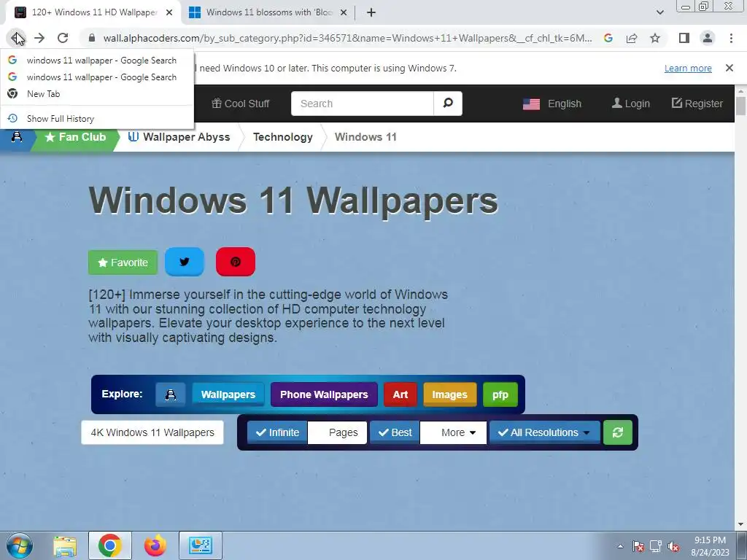747x560 pixels.
Task: Share on Pinterest with the red button
Action: coord(236,262)
